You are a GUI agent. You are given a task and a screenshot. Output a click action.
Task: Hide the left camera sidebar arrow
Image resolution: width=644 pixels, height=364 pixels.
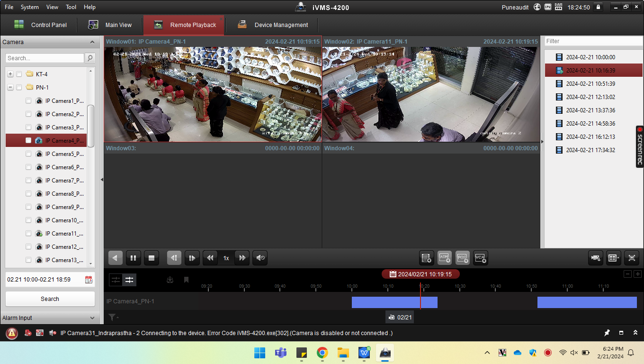(x=102, y=180)
